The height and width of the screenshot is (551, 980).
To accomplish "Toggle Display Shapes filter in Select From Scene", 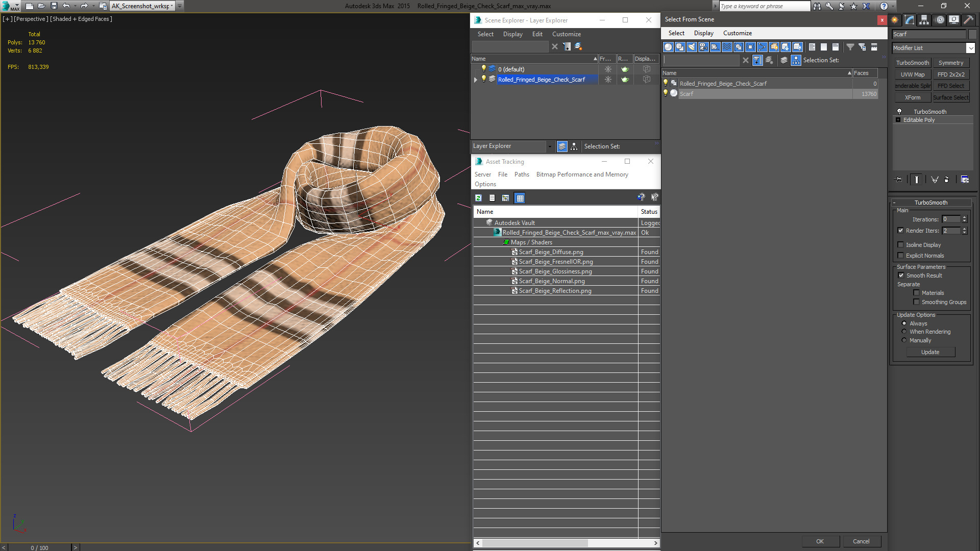I will [680, 47].
